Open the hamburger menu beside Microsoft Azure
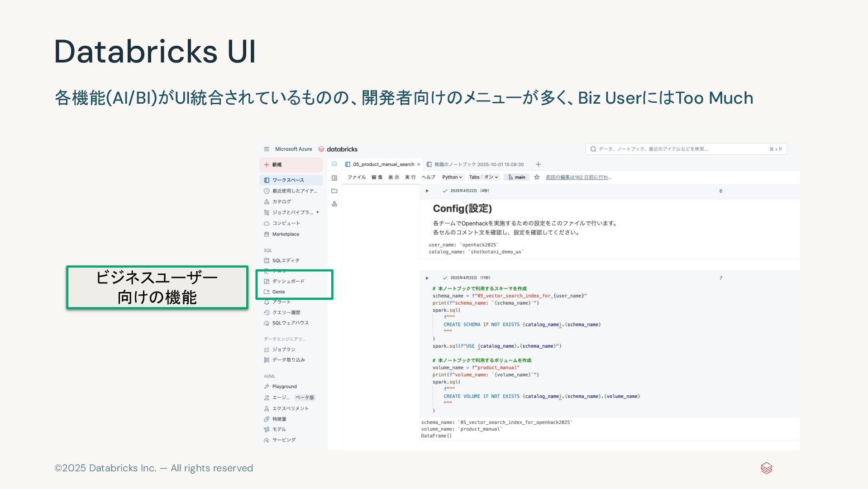 267,149
